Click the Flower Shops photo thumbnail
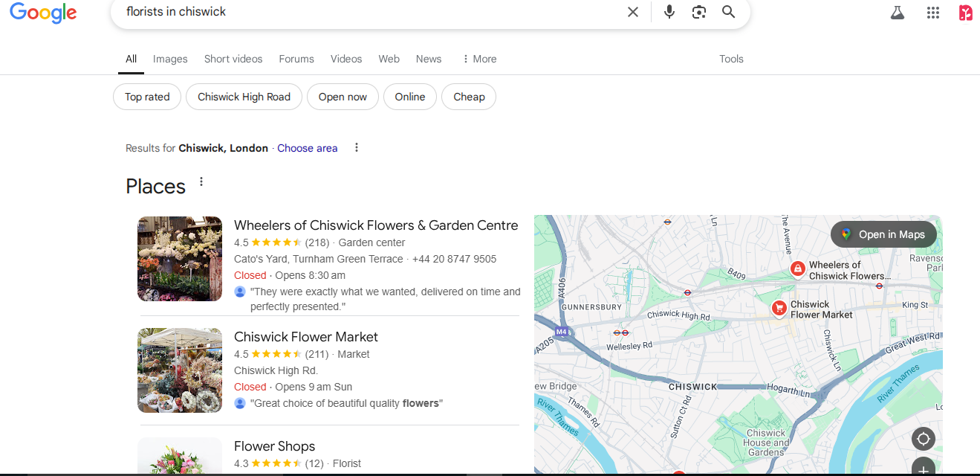 180,457
